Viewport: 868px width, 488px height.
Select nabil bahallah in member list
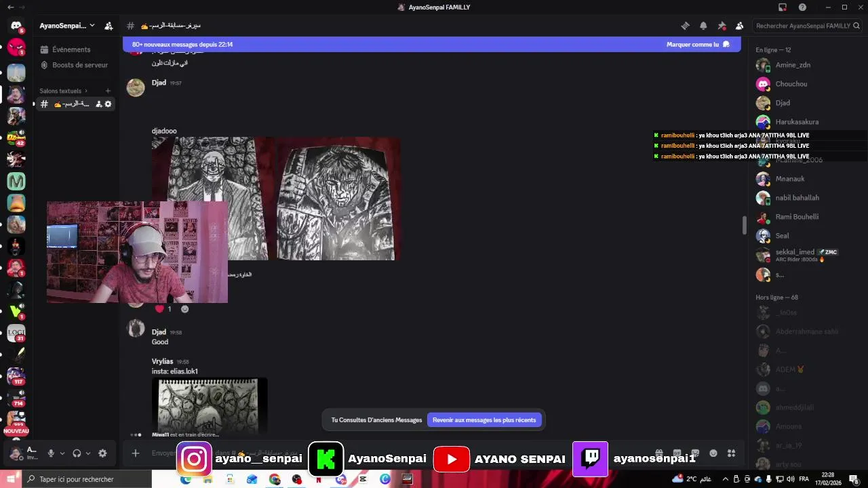point(804,198)
